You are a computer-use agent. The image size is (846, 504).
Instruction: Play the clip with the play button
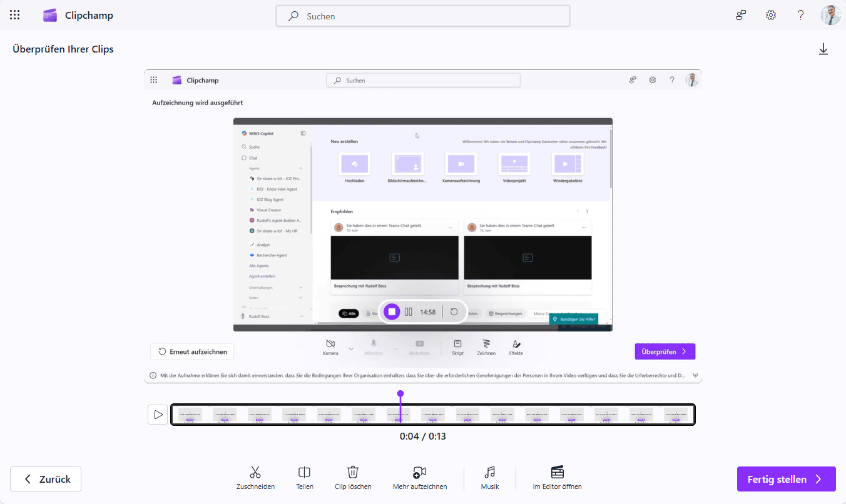[x=158, y=415]
